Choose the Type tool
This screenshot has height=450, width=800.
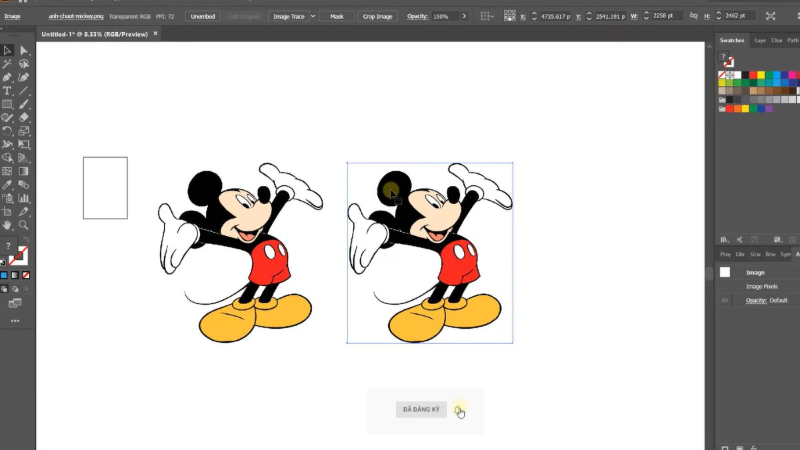tap(7, 91)
